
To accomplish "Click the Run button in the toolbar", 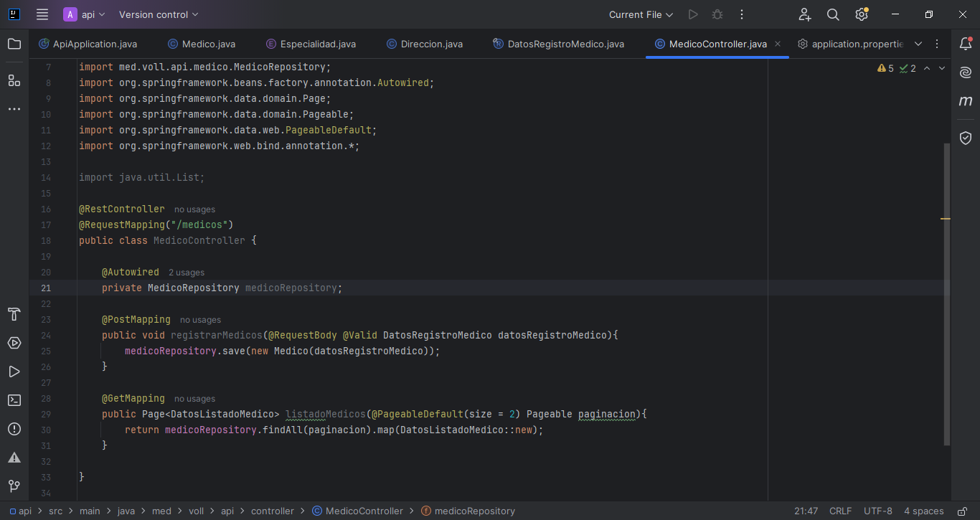I will pyautogui.click(x=692, y=14).
